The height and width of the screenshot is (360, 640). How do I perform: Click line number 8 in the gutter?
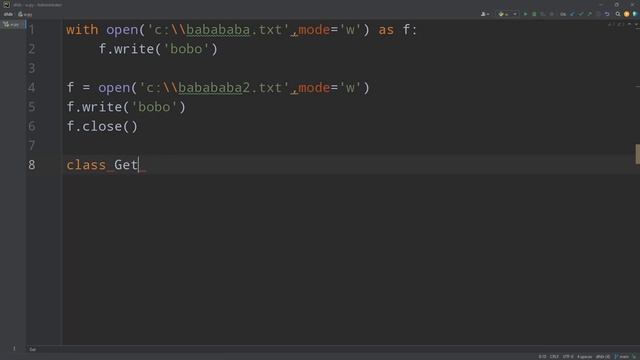click(x=32, y=165)
